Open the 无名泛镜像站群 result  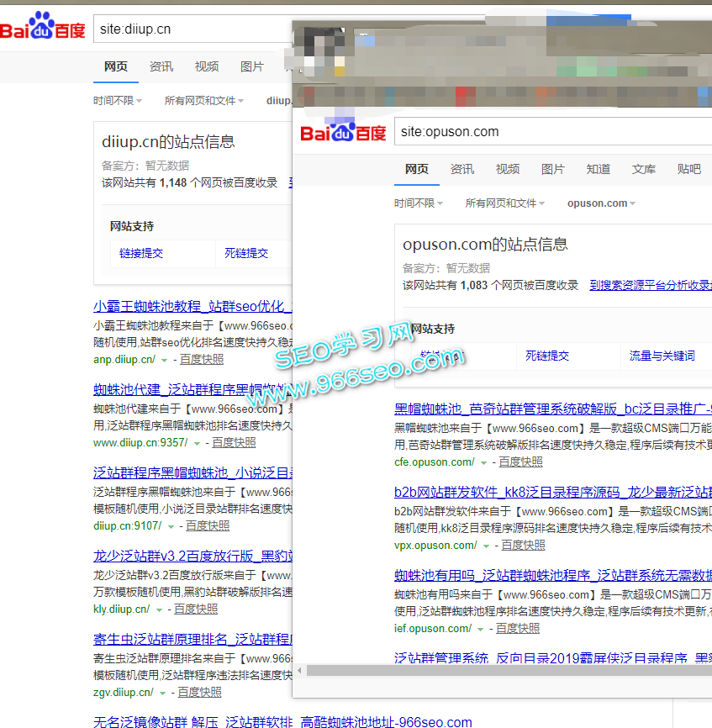click(282, 721)
